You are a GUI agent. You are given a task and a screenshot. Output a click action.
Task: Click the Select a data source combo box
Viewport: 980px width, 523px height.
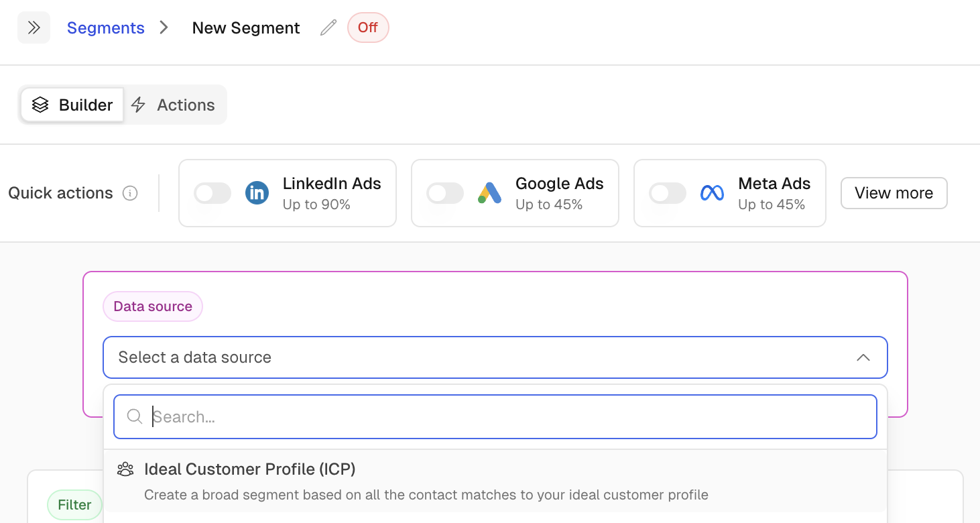click(x=469, y=357)
